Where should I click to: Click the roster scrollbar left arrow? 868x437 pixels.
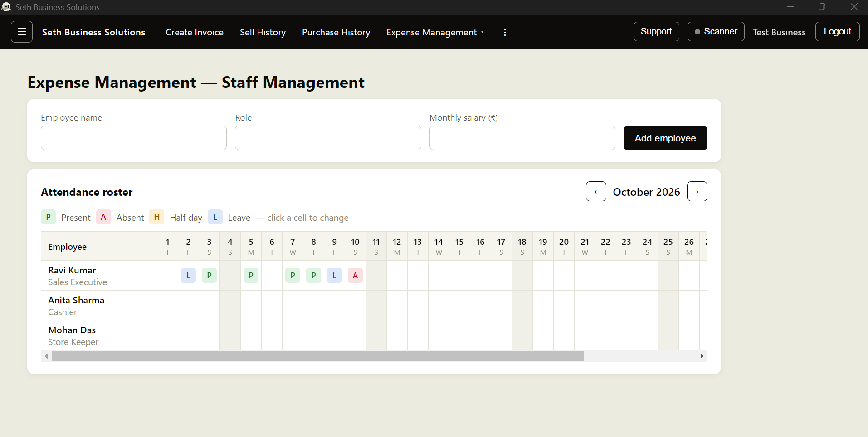[46, 356]
